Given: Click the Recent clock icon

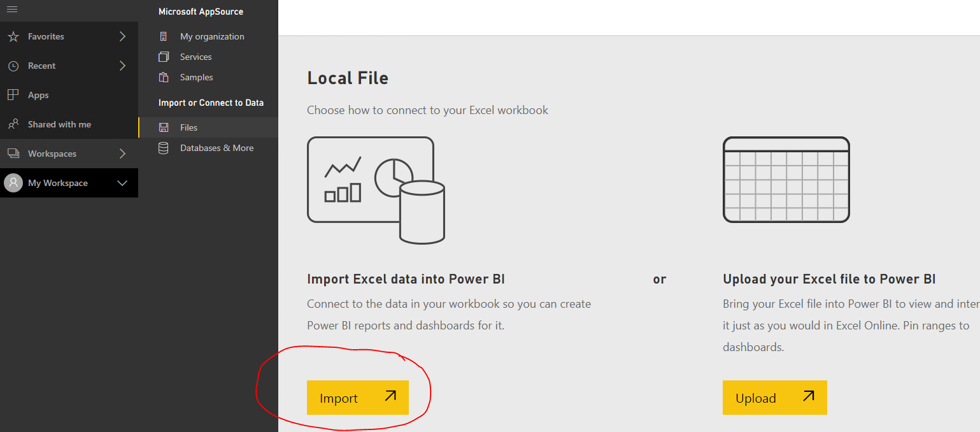Looking at the screenshot, I should pos(13,66).
